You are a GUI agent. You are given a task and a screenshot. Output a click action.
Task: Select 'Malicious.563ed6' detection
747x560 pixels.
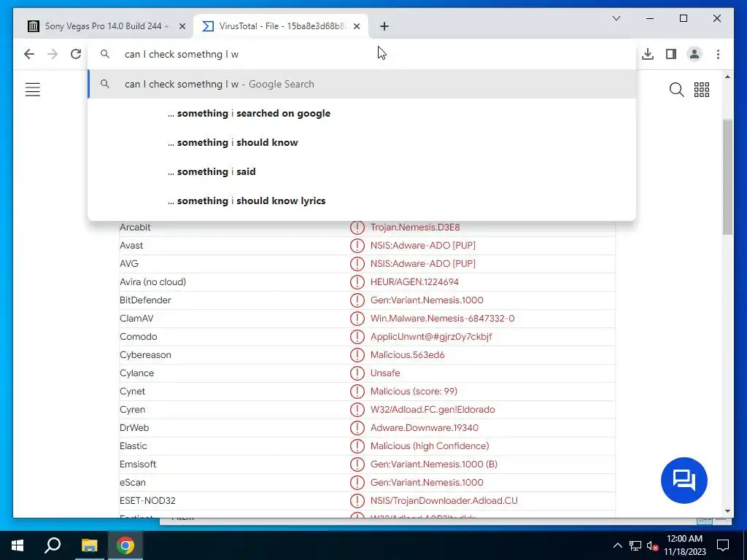pos(407,355)
